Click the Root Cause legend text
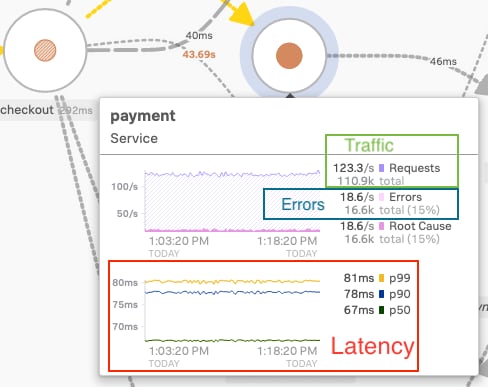The height and width of the screenshot is (387, 488). click(x=420, y=226)
